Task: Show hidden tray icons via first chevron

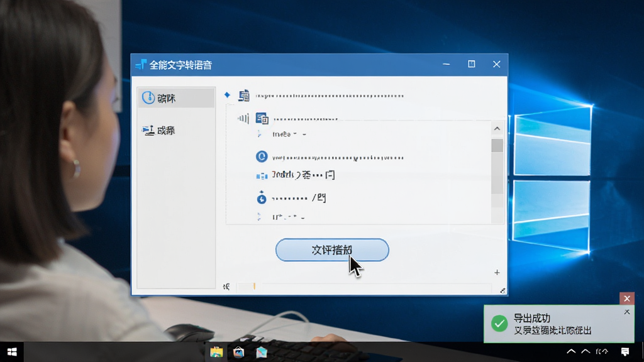Action: [x=571, y=351]
